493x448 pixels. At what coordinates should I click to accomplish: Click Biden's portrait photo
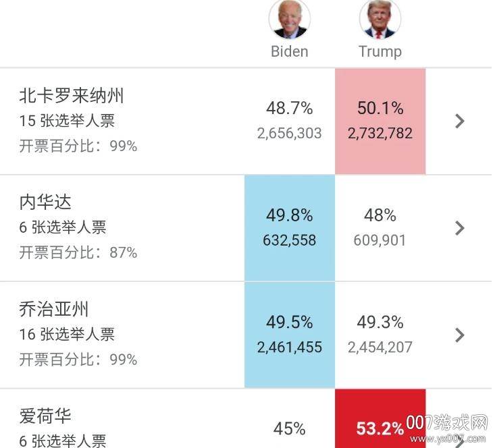[290, 19]
